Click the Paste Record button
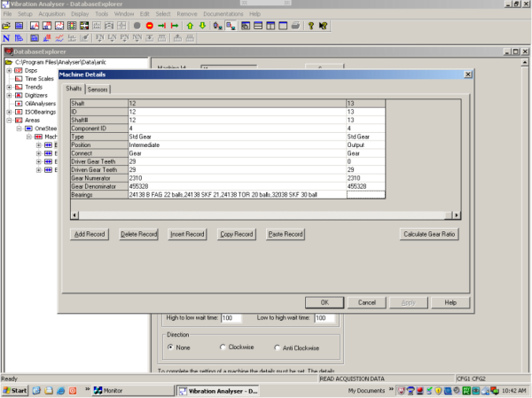The height and width of the screenshot is (398, 532). click(x=286, y=234)
